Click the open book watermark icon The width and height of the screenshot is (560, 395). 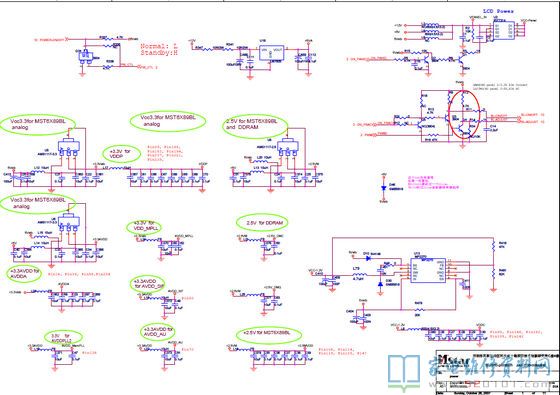point(404,372)
